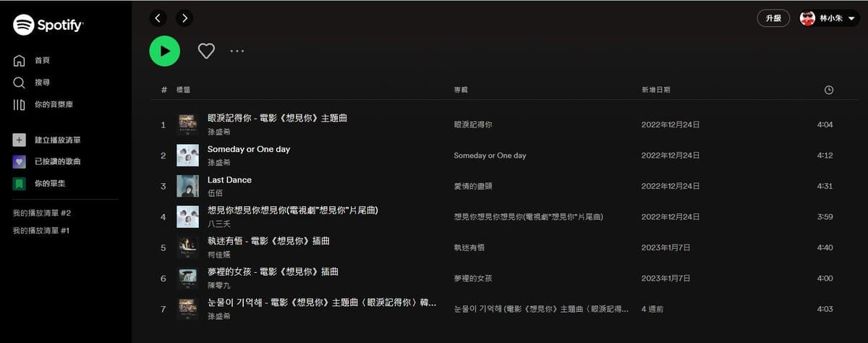Image resolution: width=868 pixels, height=343 pixels.
Task: Go forward with the right arrow button
Action: click(184, 18)
